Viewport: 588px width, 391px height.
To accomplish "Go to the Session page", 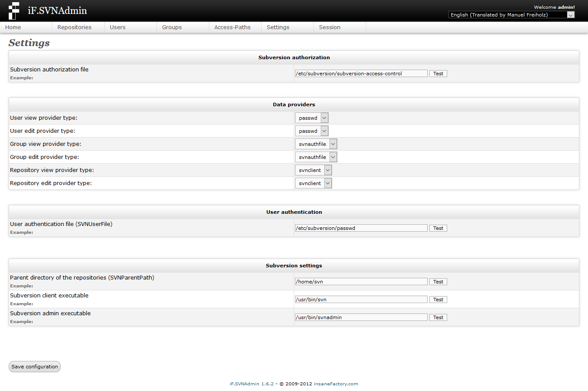I will click(x=330, y=27).
